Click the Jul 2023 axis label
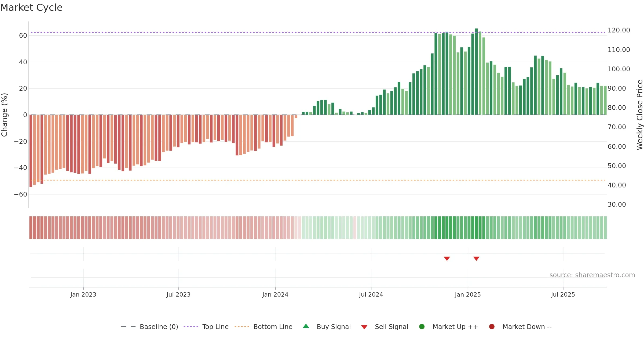 (178, 294)
